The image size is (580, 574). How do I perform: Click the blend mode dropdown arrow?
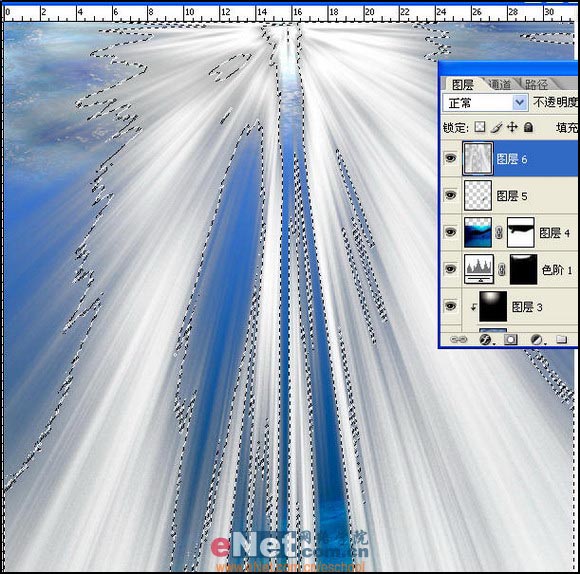pyautogui.click(x=519, y=103)
